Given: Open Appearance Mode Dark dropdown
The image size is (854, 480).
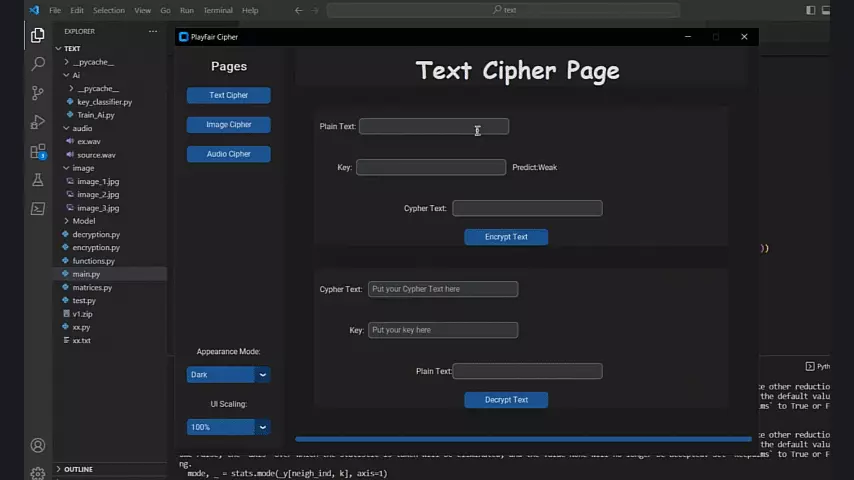Looking at the screenshot, I should click(228, 375).
